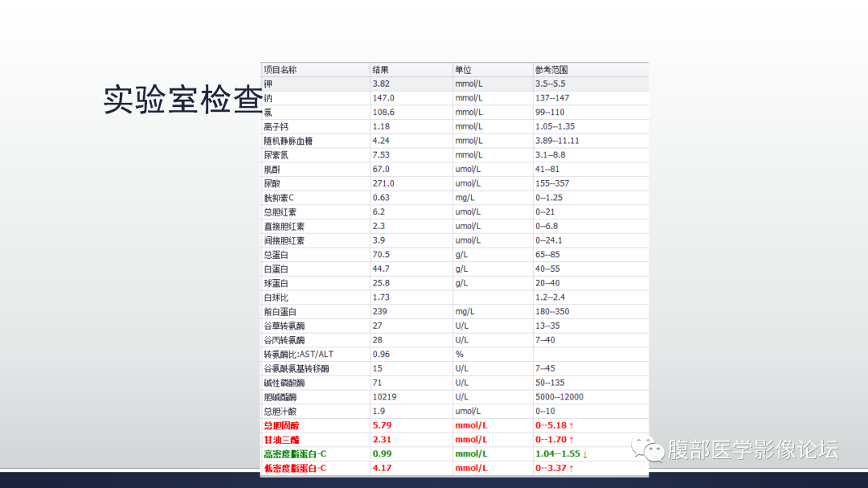868x488 pixels.
Task: Click the result value 1.18
Action: tap(381, 127)
